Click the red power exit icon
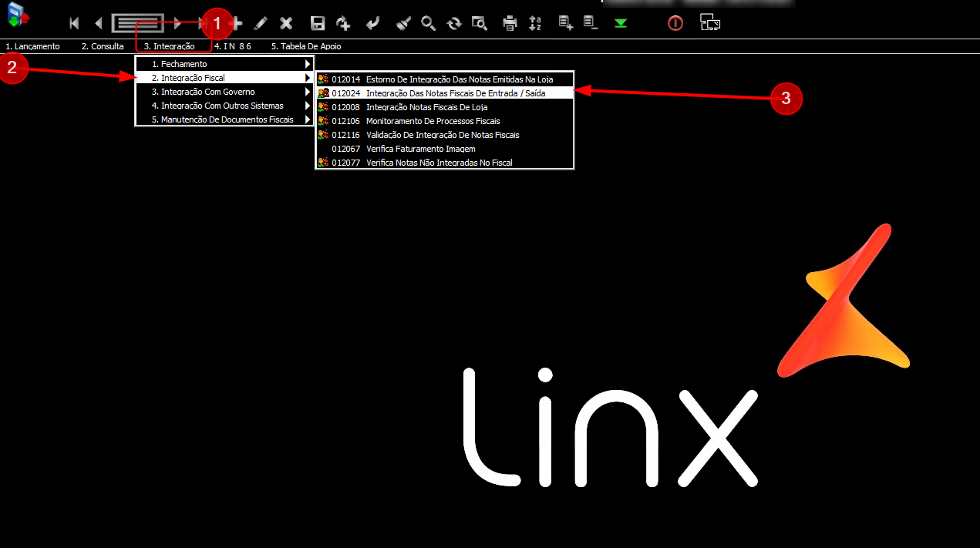980x548 pixels. point(675,24)
